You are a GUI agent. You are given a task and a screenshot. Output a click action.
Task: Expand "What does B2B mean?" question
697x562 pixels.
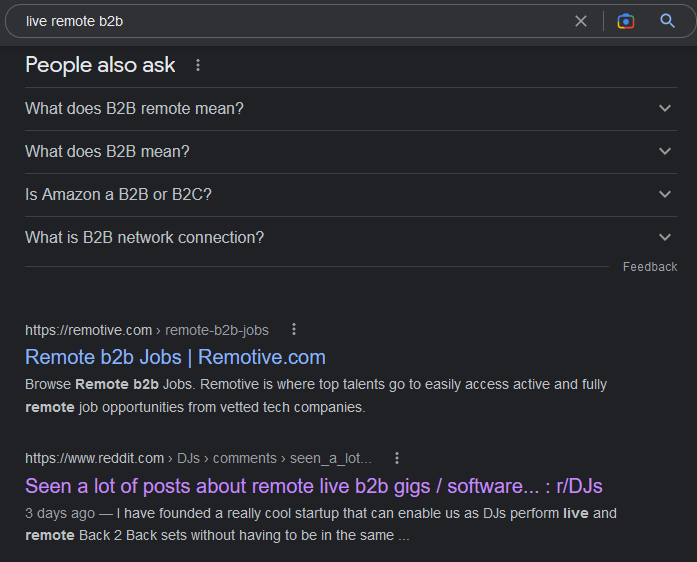pos(351,152)
